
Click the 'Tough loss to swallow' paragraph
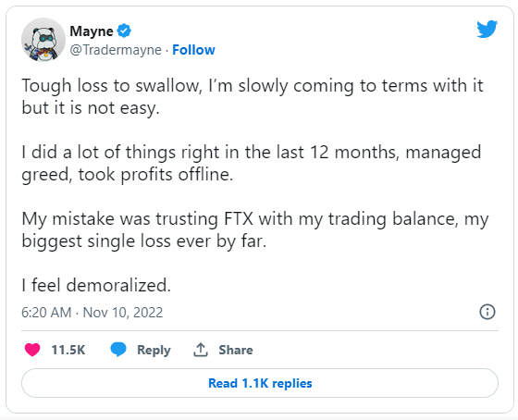tap(253, 96)
